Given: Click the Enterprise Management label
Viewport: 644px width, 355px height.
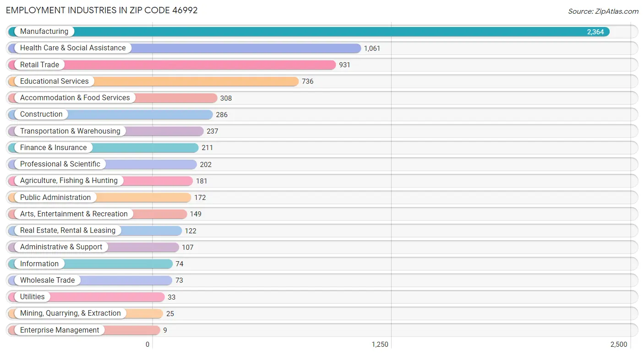Looking at the screenshot, I should click(x=60, y=330).
